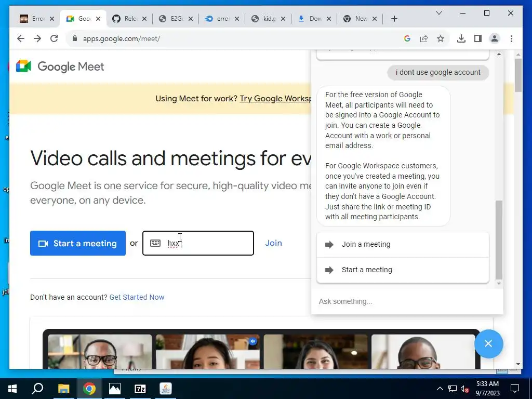The image size is (532, 399).
Task: Close the chat assistant with blue X button
Action: 488,344
